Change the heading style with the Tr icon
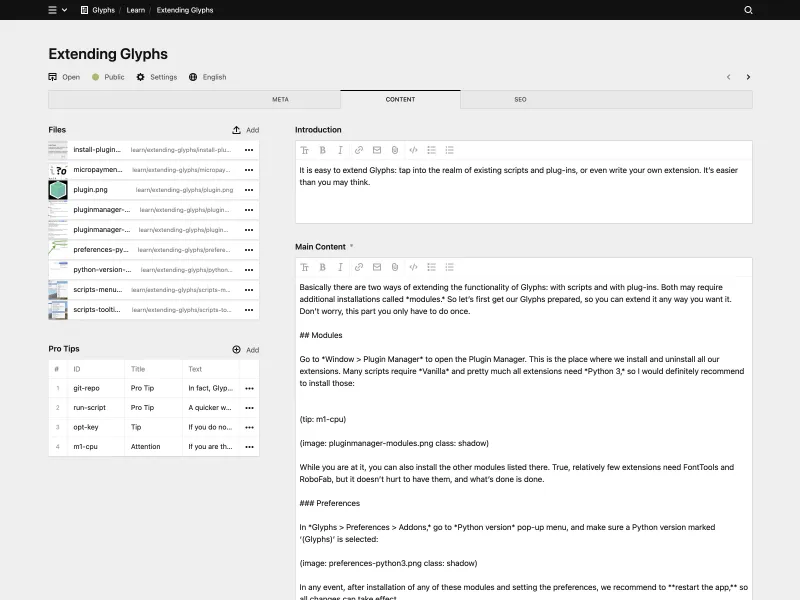Image resolution: width=800 pixels, height=600 pixels. pyautogui.click(x=306, y=149)
